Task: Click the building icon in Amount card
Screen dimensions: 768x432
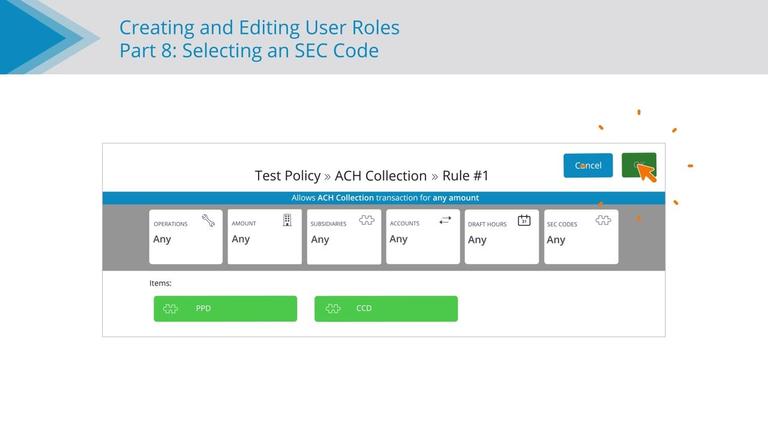Action: [x=287, y=220]
